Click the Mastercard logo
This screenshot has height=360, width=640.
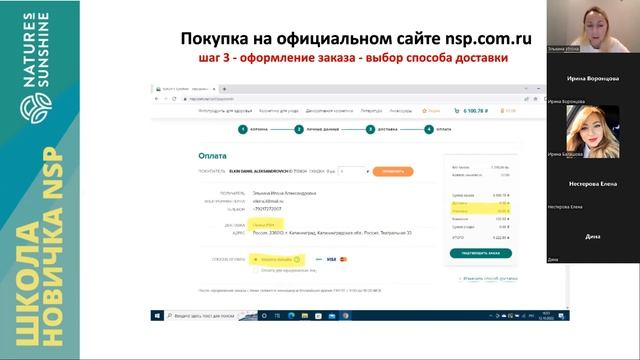pyautogui.click(x=343, y=260)
